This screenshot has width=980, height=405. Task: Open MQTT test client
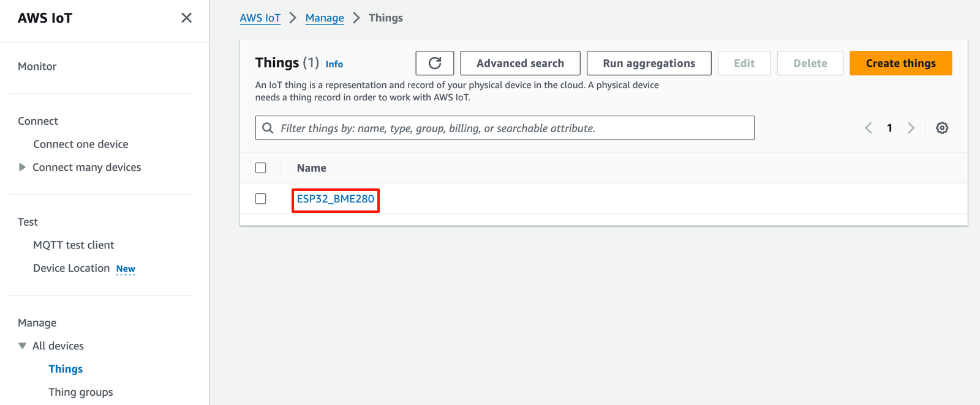pos(73,245)
